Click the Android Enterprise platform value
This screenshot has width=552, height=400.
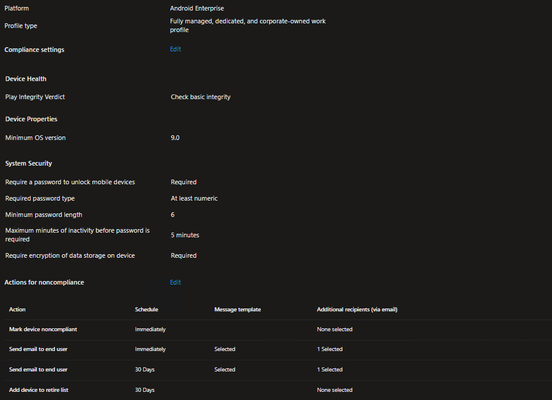click(197, 8)
